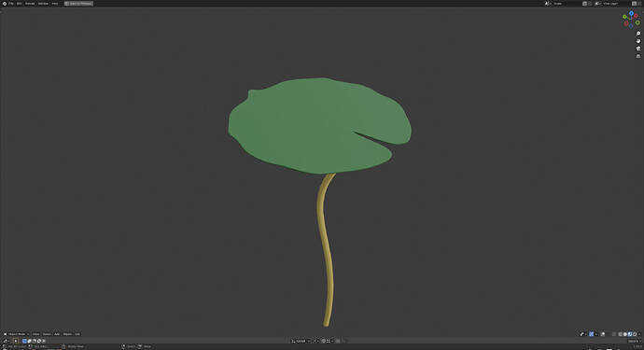Toggle proportional editing icon
The width and height of the screenshot is (644, 350).
[x=338, y=341]
